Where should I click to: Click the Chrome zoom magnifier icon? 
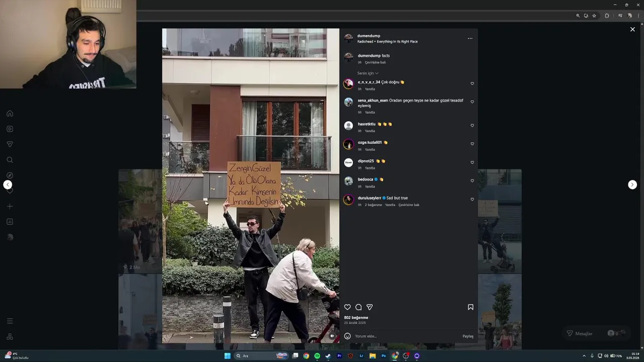point(578,16)
